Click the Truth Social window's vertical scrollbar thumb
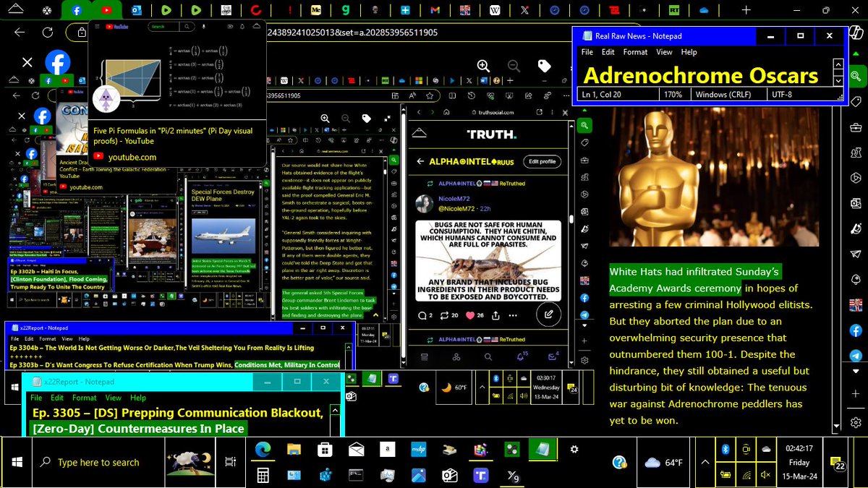 click(x=571, y=218)
